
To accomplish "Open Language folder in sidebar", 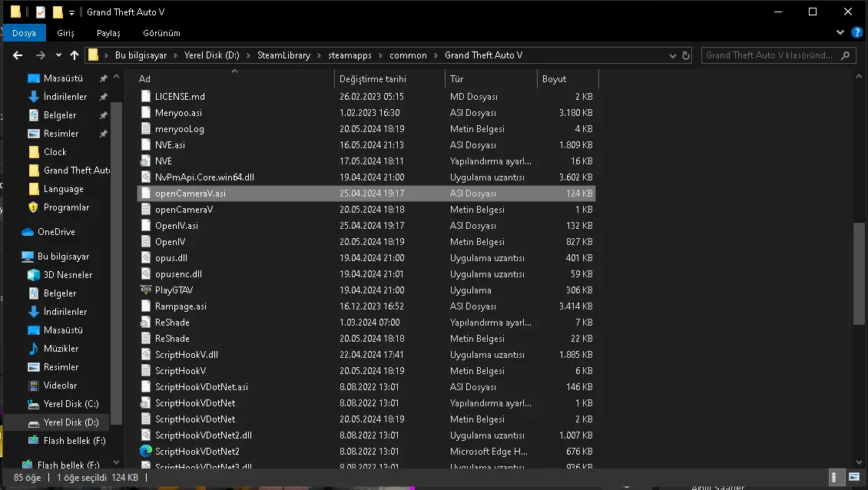I will pos(63,189).
